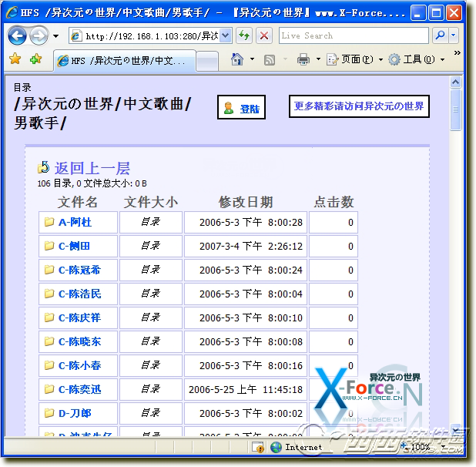
Task: Open the 100% zoom level control
Action: [424, 447]
